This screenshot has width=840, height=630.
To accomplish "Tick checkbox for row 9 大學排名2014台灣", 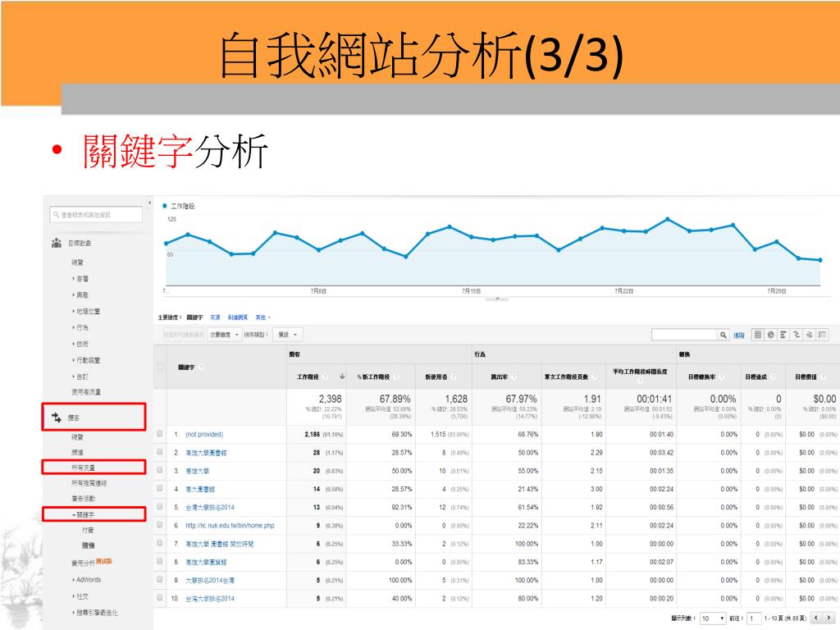I will pyautogui.click(x=160, y=580).
